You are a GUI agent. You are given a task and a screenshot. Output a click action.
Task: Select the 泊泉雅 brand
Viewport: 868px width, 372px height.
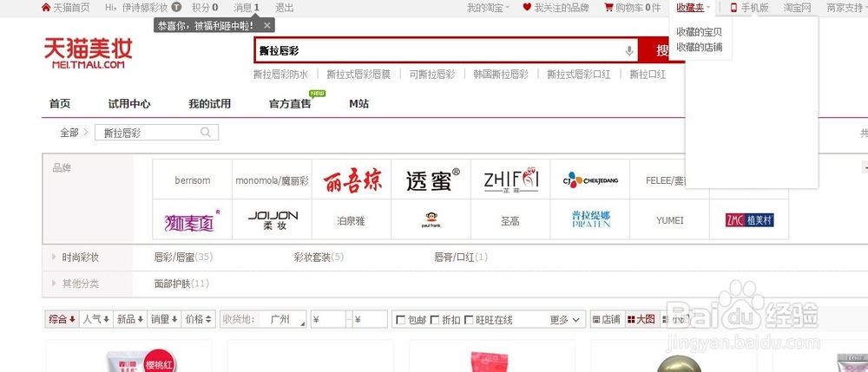pos(352,220)
